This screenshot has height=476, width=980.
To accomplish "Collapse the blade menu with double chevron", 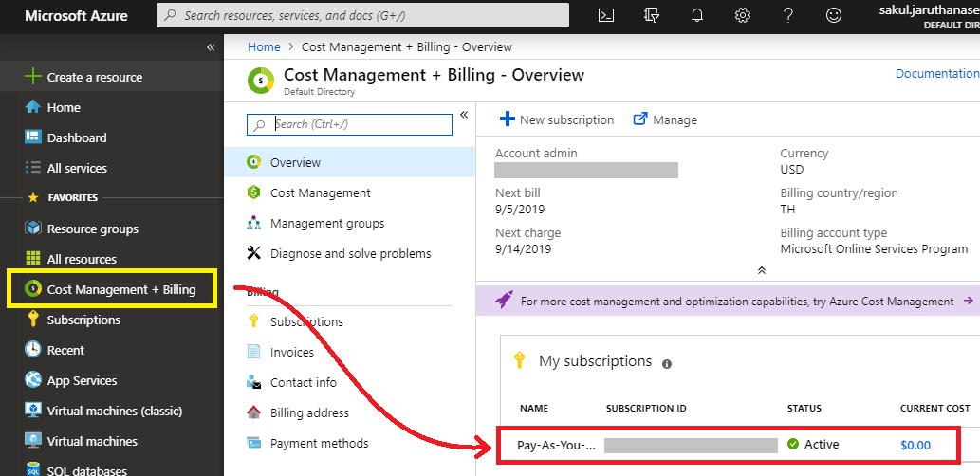I will tap(464, 115).
